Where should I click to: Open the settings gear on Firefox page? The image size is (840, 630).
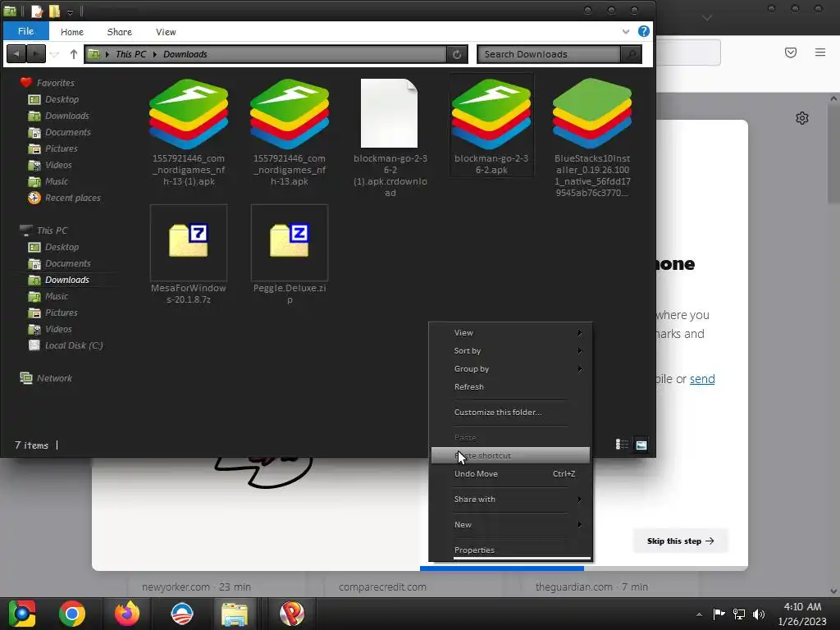[802, 118]
